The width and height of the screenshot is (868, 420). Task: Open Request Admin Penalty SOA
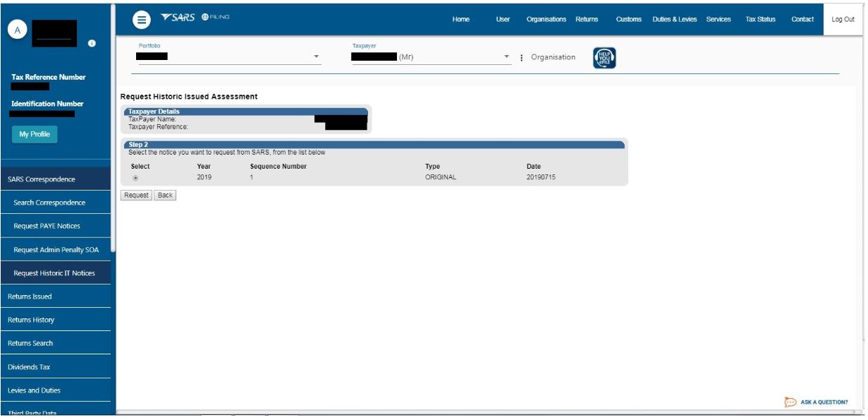(x=55, y=250)
